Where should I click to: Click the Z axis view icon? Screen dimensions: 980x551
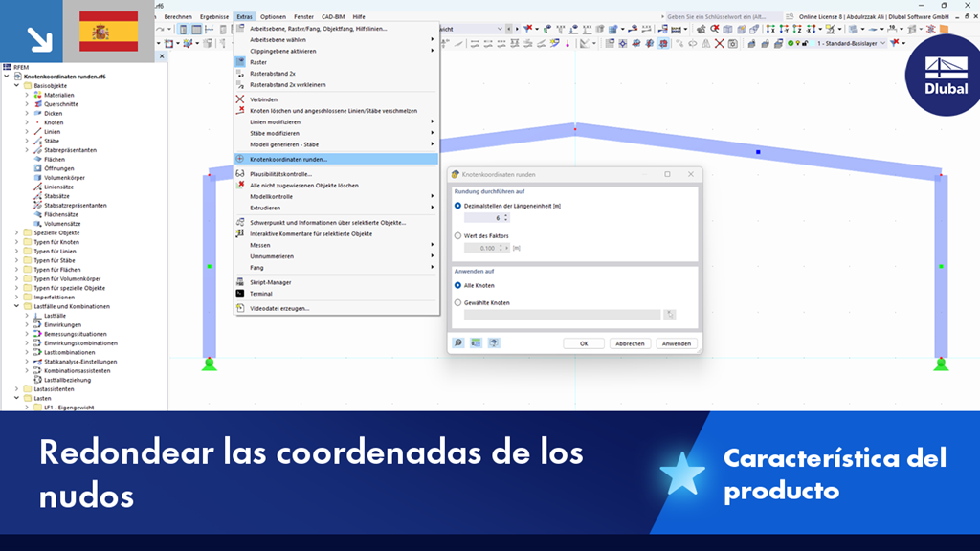(x=797, y=30)
